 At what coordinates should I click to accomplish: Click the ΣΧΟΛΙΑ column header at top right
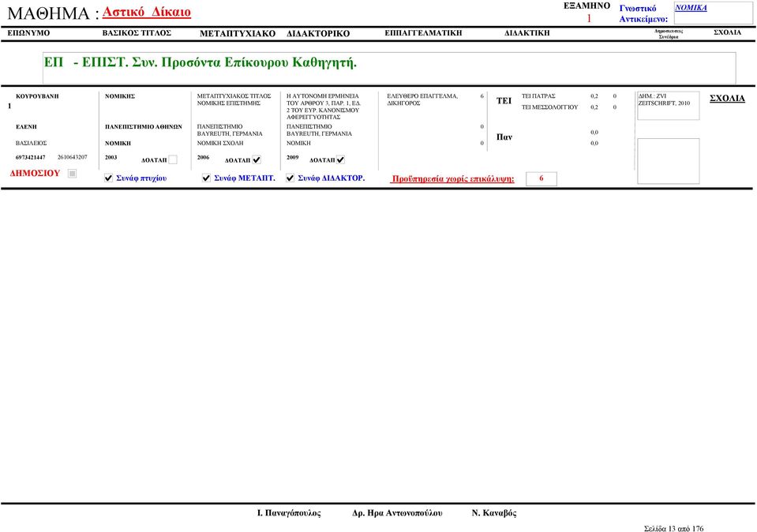pyautogui.click(x=727, y=32)
